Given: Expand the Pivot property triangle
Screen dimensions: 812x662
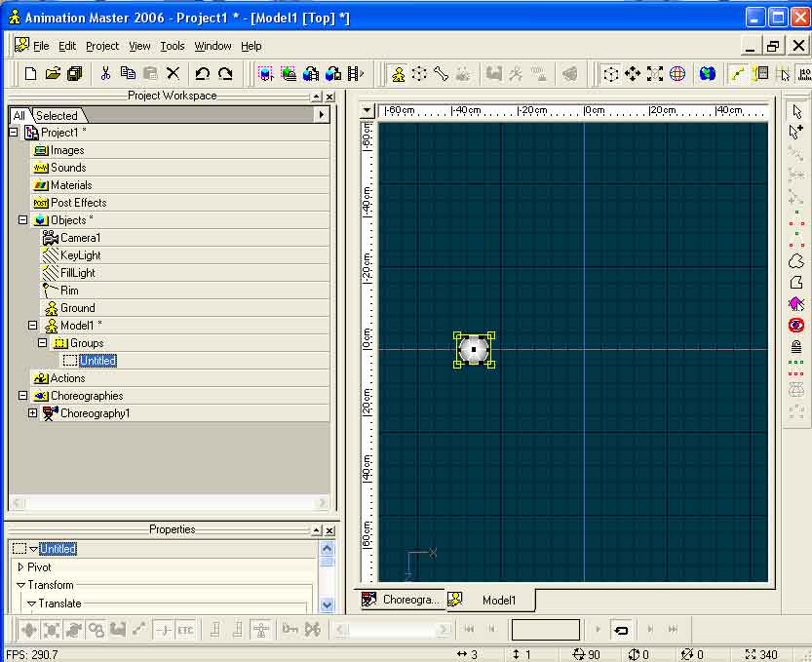Looking at the screenshot, I should click(20, 567).
